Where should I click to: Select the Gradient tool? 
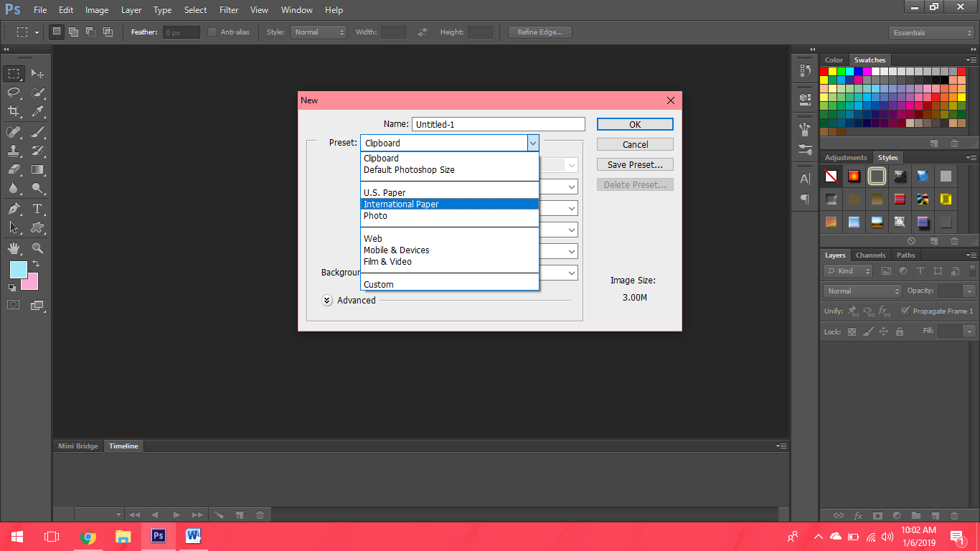(x=37, y=169)
